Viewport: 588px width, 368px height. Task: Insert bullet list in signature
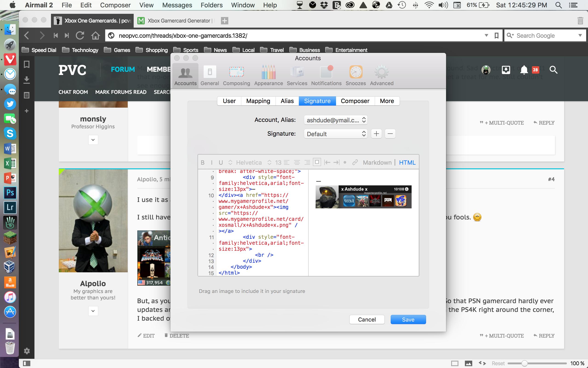pyautogui.click(x=345, y=162)
